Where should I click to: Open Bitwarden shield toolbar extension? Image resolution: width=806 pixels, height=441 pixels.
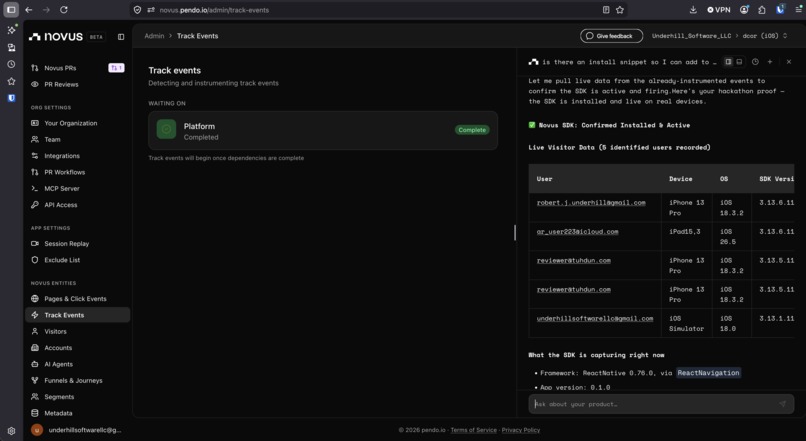(780, 9)
